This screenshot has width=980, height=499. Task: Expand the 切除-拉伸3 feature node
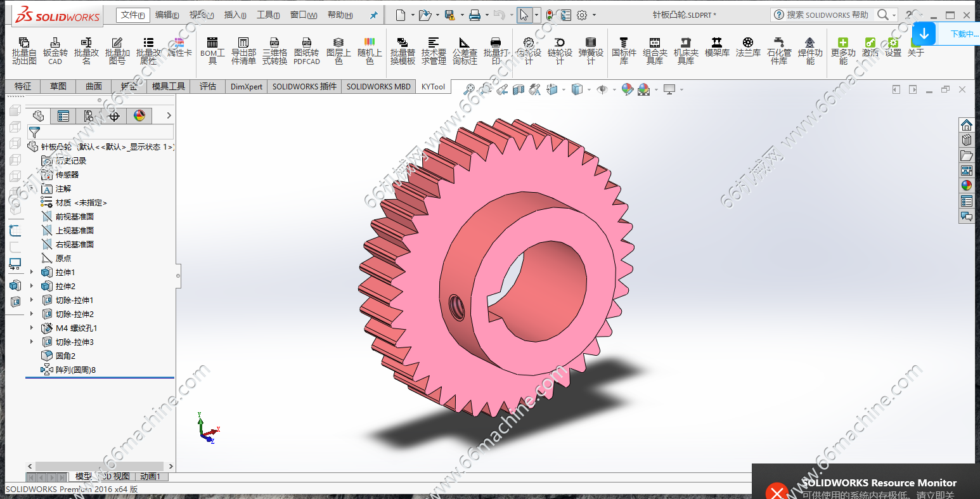tap(32, 342)
